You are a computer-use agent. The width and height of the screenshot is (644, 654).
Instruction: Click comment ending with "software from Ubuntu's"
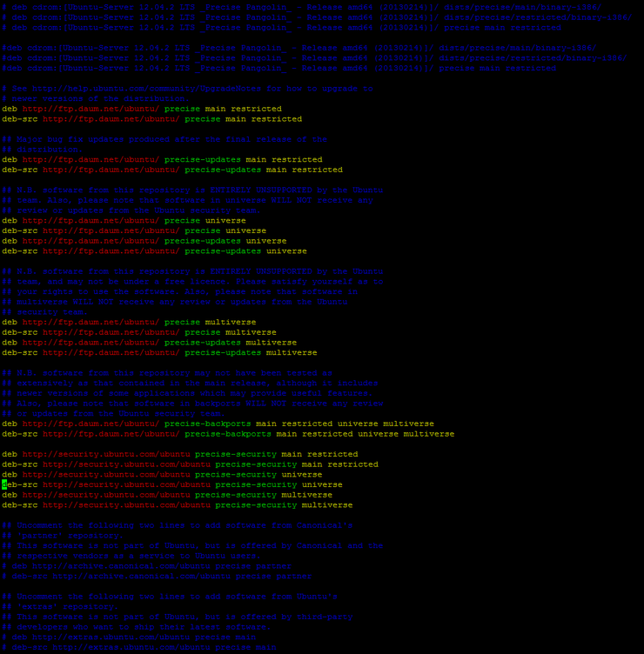click(170, 597)
